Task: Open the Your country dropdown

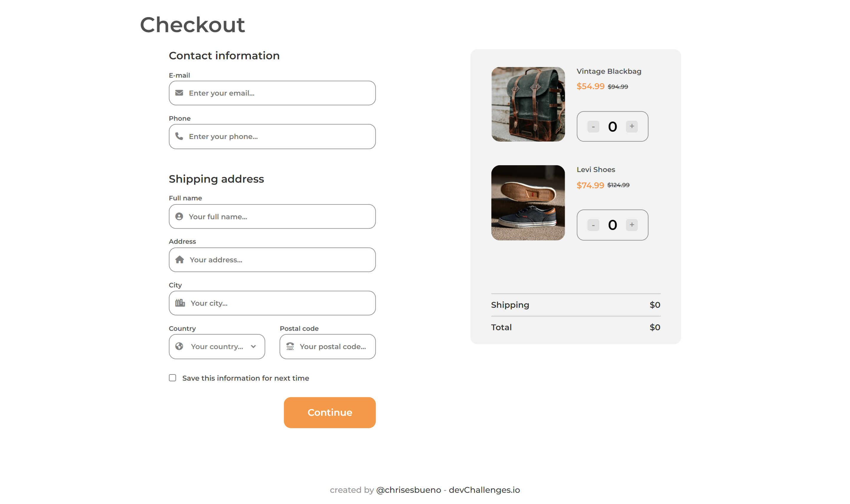Action: click(217, 346)
